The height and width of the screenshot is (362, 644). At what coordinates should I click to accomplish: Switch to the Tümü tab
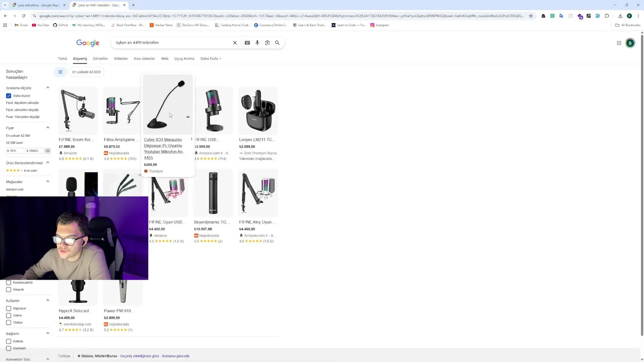[x=62, y=59]
